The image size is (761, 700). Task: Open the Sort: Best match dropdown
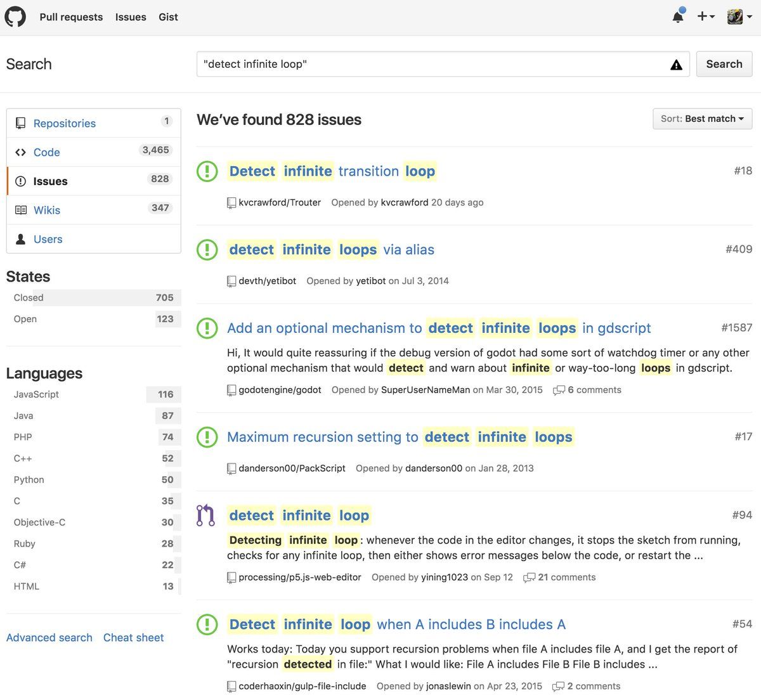pos(702,119)
